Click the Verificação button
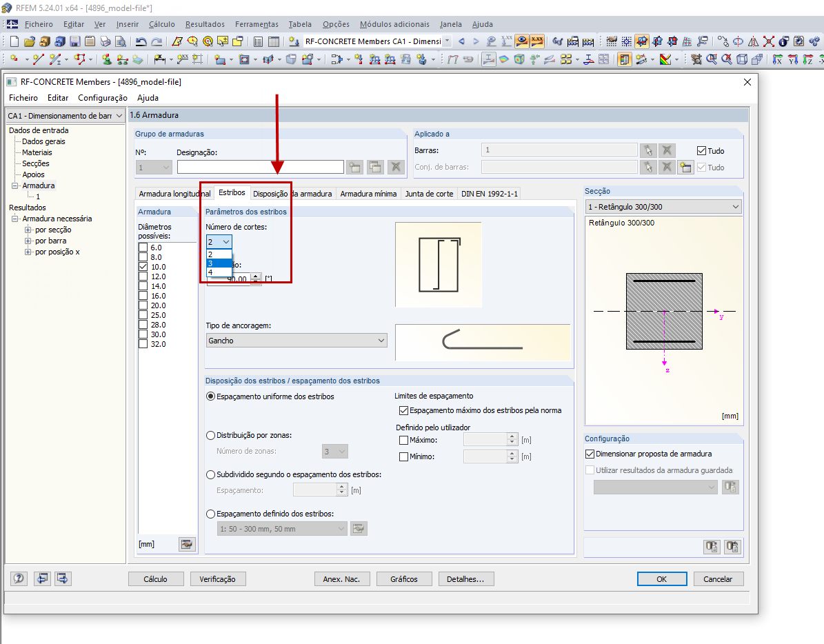 click(x=218, y=579)
